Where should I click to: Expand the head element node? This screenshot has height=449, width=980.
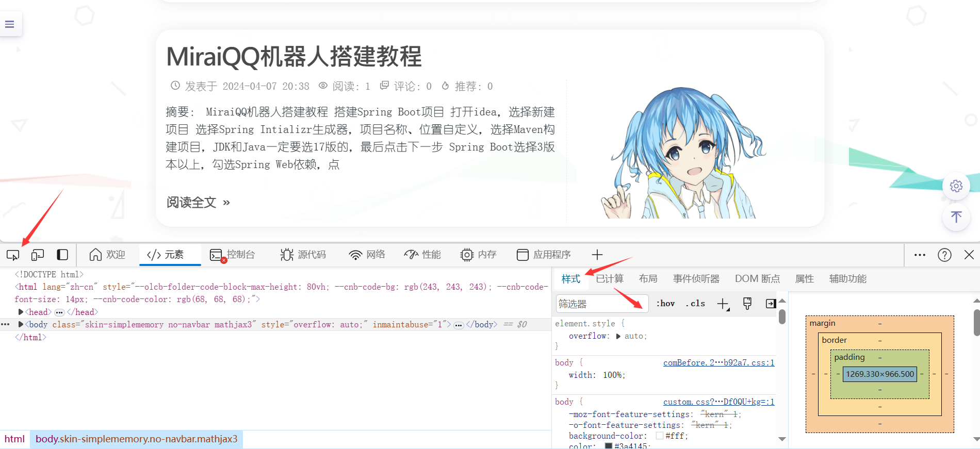click(x=21, y=312)
